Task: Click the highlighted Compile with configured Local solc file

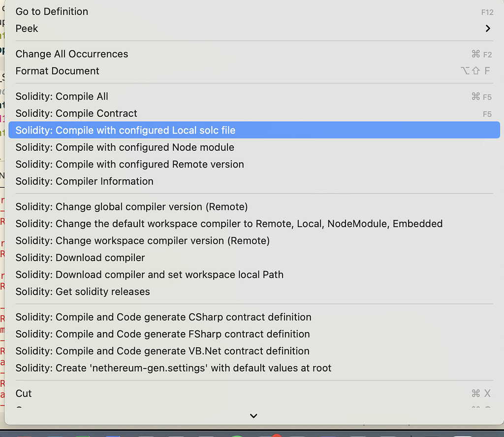Action: (x=125, y=130)
